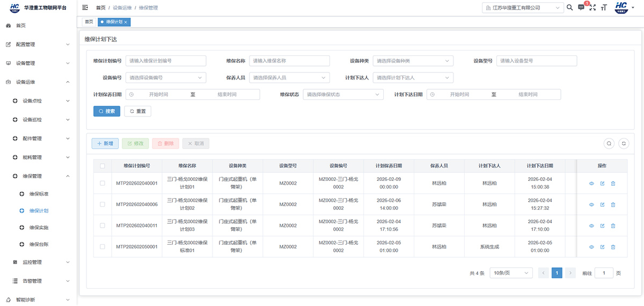View details of MTP202602040006 row
The height and width of the screenshot is (306, 644).
(591, 205)
